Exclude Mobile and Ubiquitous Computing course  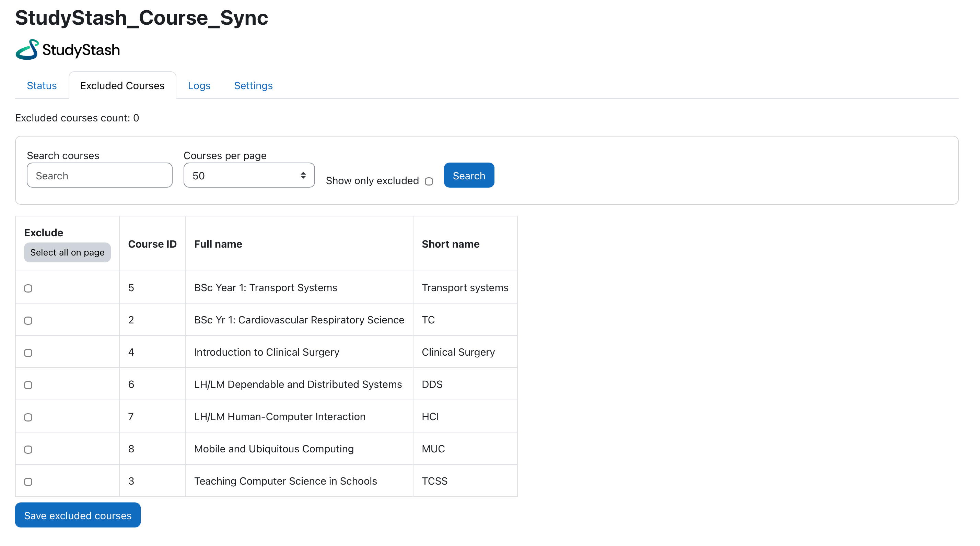(x=28, y=449)
